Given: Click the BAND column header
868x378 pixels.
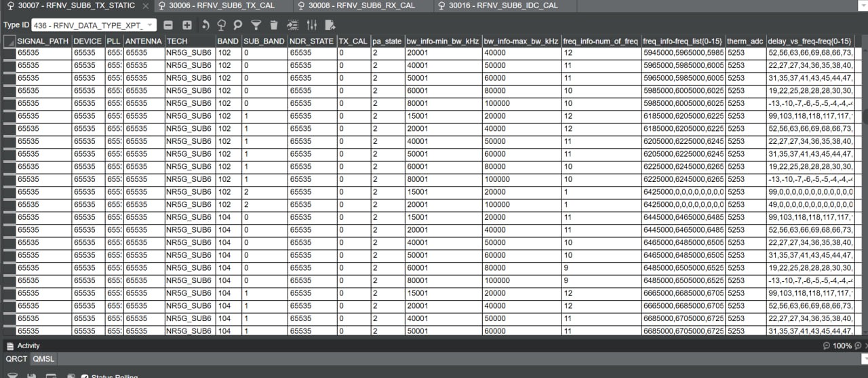Looking at the screenshot, I should [x=228, y=41].
